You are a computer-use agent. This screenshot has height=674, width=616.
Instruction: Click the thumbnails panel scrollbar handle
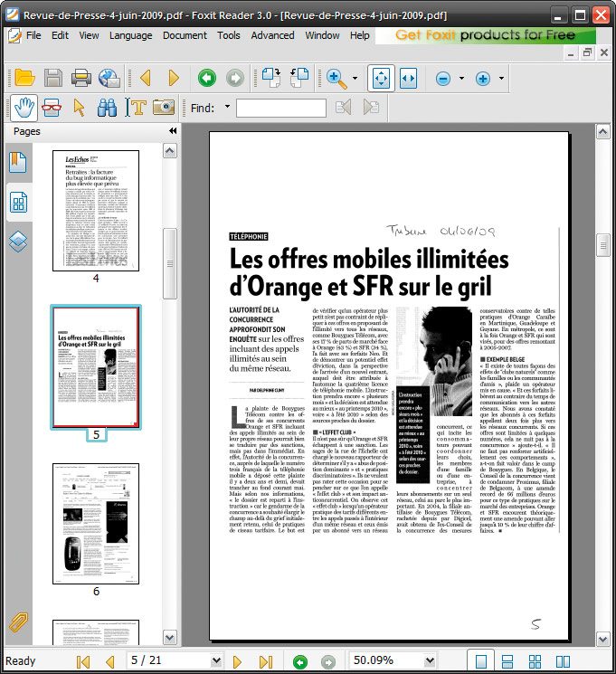click(170, 263)
